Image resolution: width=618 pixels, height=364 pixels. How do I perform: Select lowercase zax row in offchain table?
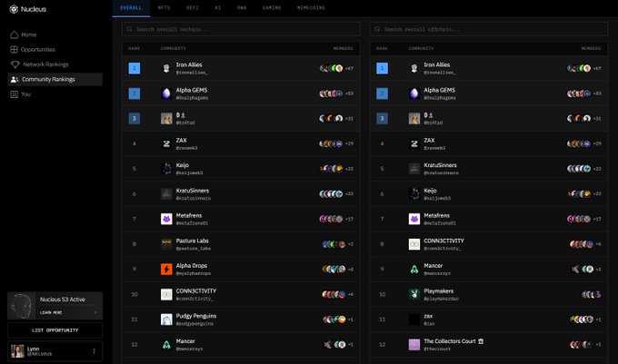[x=489, y=320]
